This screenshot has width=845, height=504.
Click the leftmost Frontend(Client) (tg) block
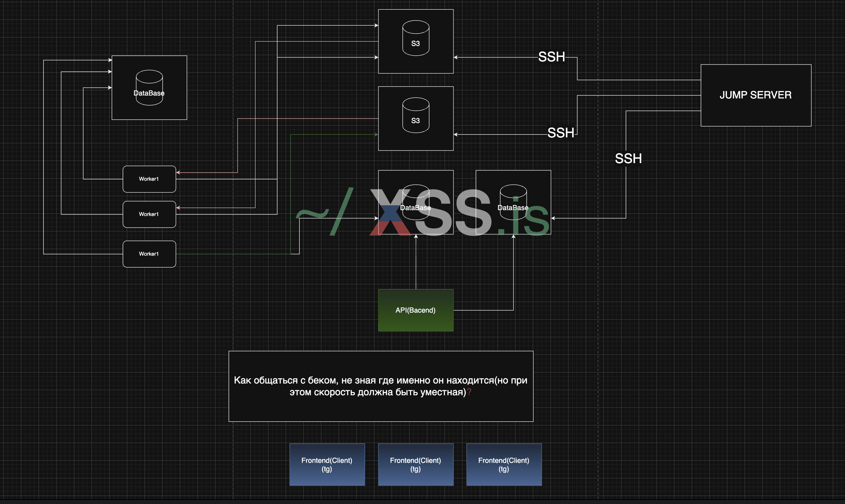click(x=327, y=464)
